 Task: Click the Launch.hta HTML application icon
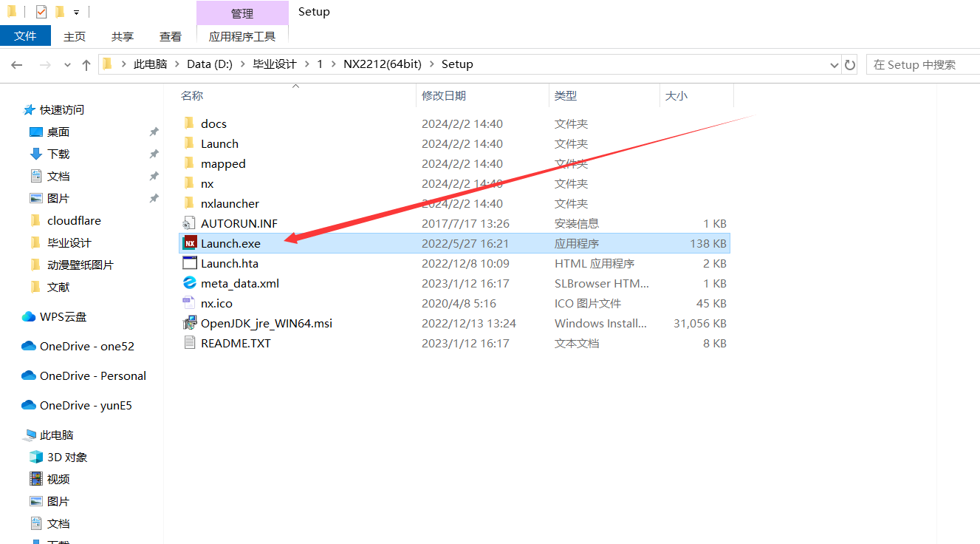[190, 263]
